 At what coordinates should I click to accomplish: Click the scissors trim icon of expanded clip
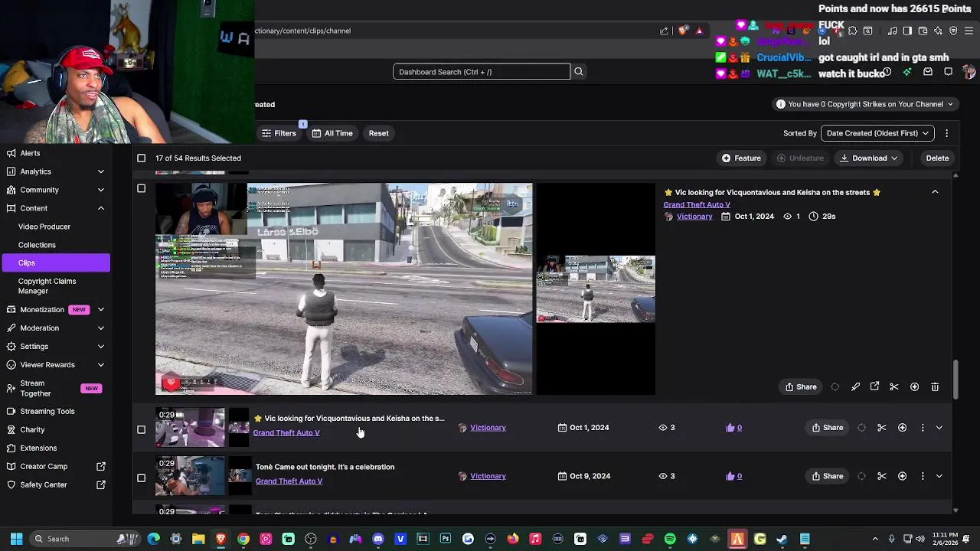[x=894, y=387]
